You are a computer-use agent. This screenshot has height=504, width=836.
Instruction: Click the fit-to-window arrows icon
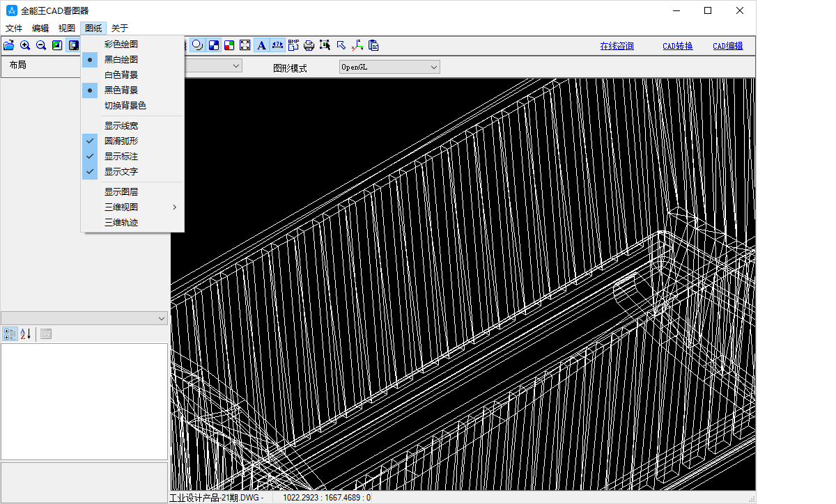pyautogui.click(x=245, y=45)
